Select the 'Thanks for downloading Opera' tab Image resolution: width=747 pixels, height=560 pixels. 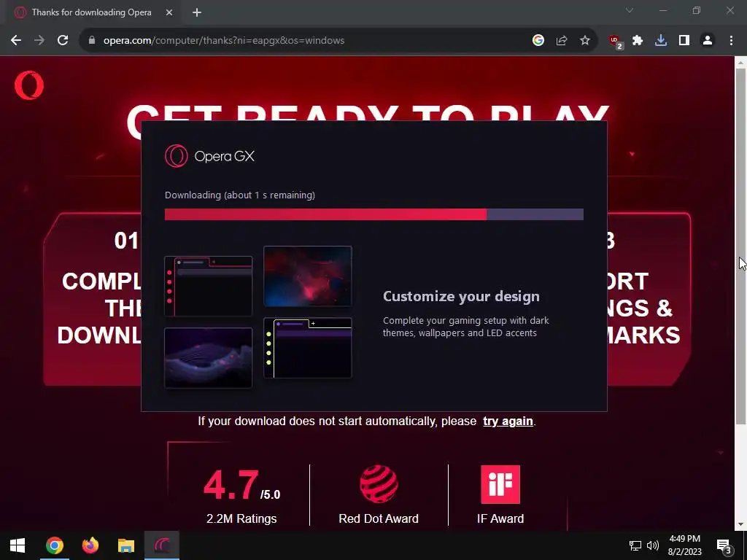tap(91, 12)
